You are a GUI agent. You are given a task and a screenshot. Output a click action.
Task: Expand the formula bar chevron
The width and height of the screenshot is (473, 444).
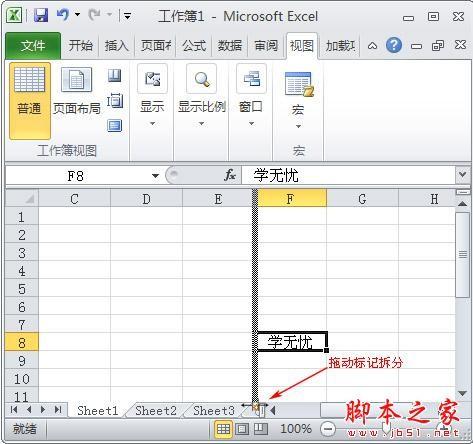point(462,174)
